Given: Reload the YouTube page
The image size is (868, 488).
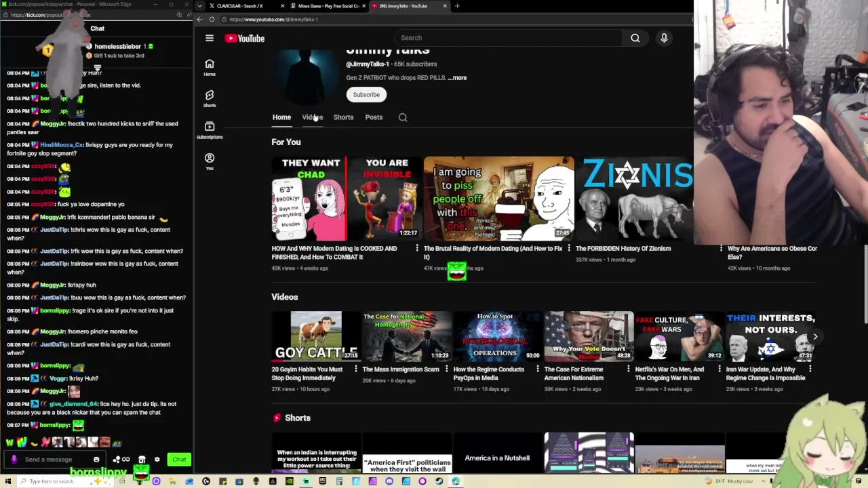Looking at the screenshot, I should pyautogui.click(x=212, y=19).
